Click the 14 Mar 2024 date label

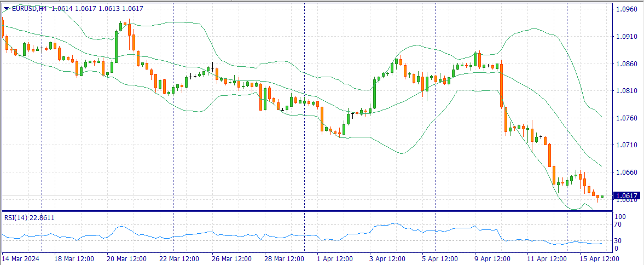pos(21,258)
